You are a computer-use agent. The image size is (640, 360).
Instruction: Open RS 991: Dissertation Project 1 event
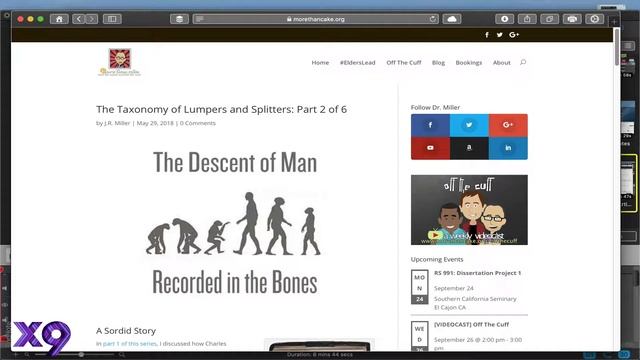[478, 273]
